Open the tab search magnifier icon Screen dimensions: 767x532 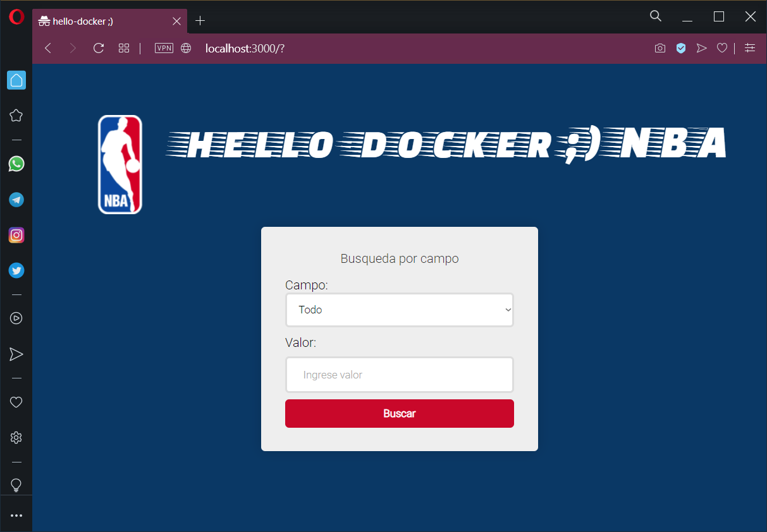pyautogui.click(x=656, y=16)
